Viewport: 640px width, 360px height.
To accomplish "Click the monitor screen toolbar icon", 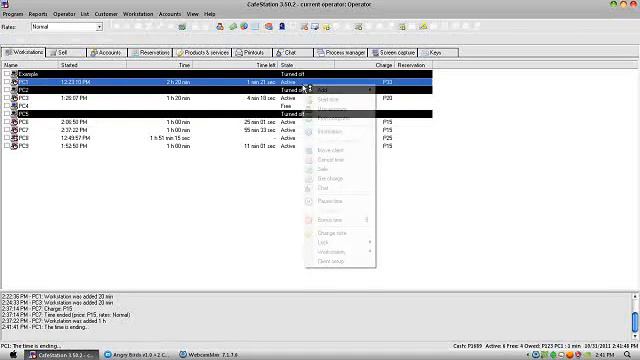I will 315,27.
